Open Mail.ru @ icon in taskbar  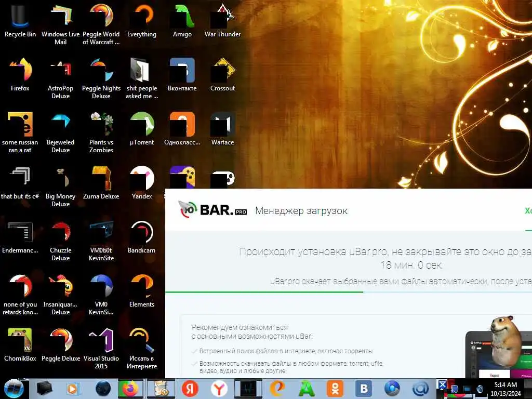(x=421, y=389)
